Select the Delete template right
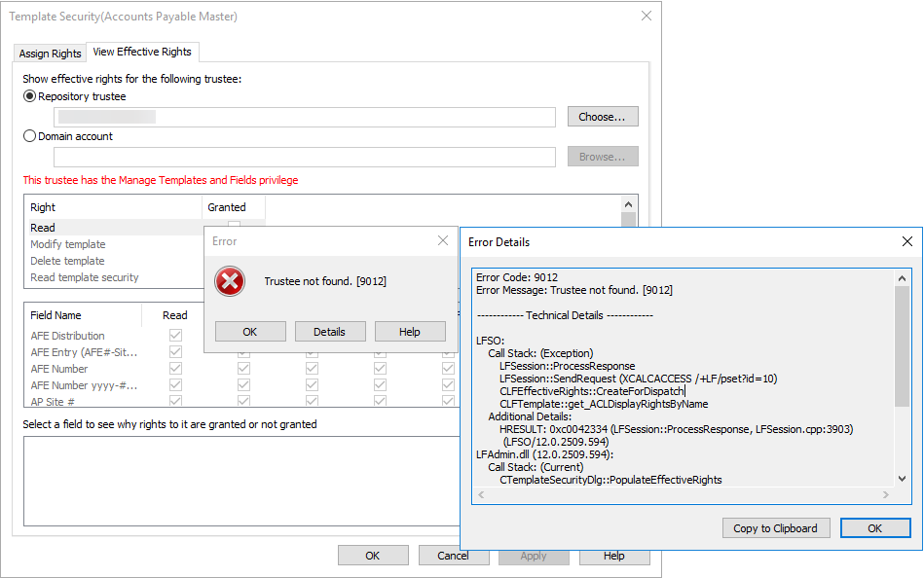Viewport: 924px width, 578px height. 67,261
